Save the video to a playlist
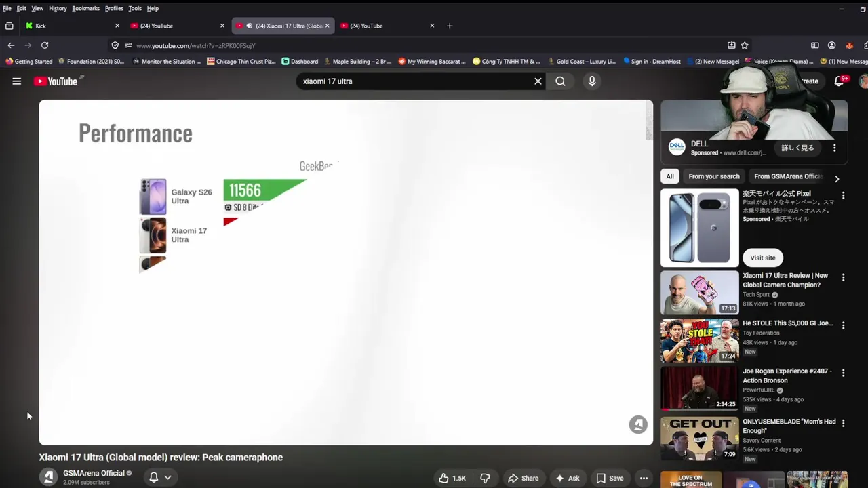The image size is (868, 488). pyautogui.click(x=610, y=478)
